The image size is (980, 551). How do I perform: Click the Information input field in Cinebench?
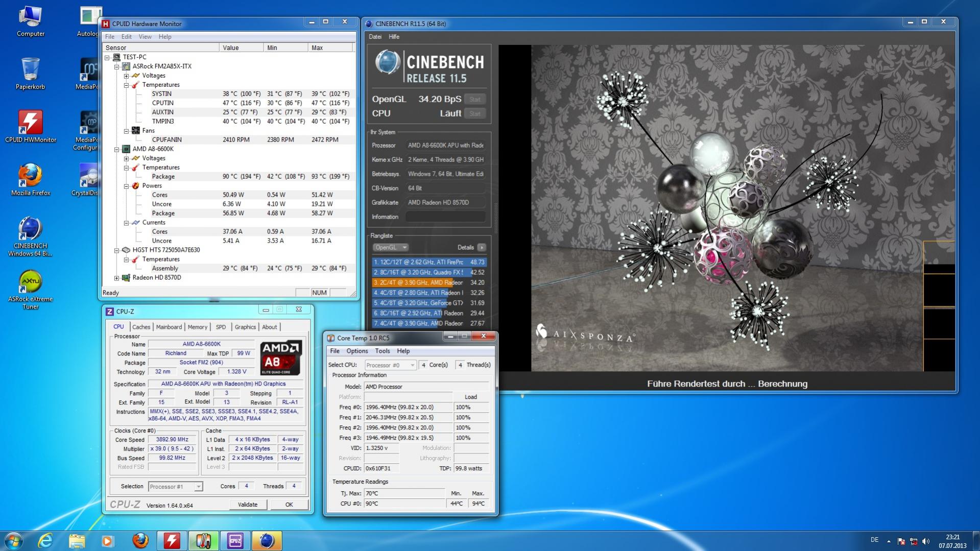(446, 217)
